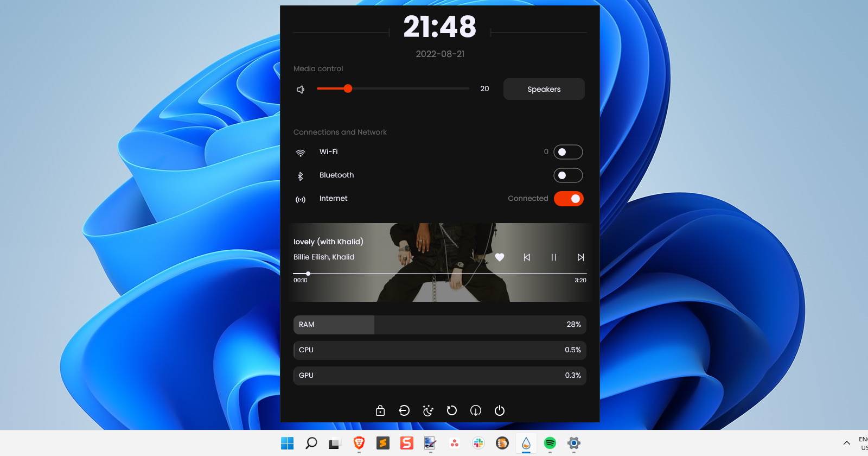Open the Windows Start menu
Screen dimensions: 868x456
[x=288, y=443]
